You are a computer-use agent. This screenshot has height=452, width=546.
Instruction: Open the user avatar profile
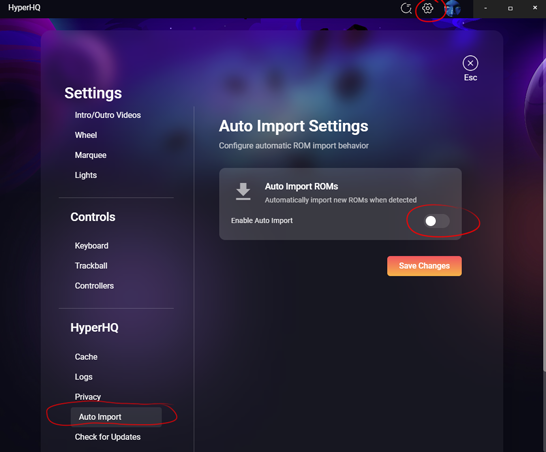tap(453, 8)
